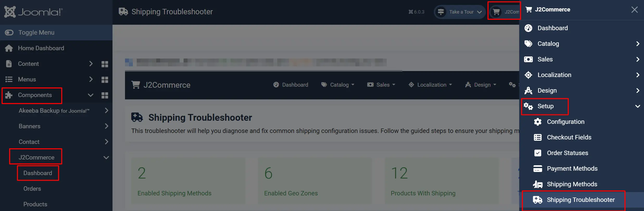
Task: Click the Enabled Geo Zones stat card
Action: click(315, 181)
